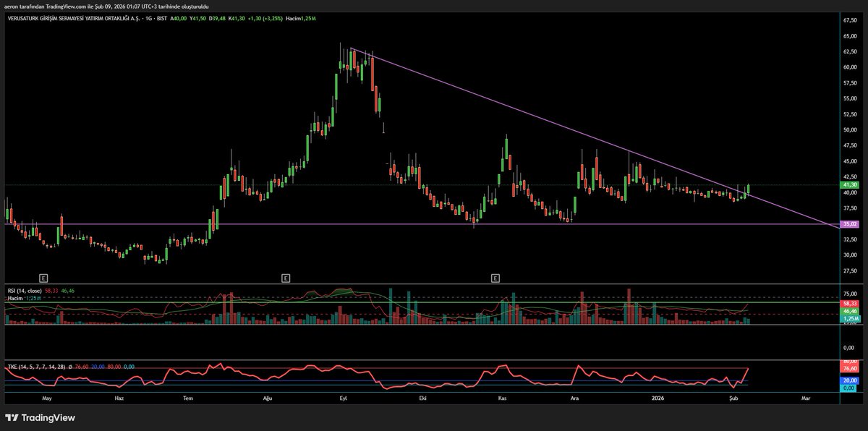Screen dimensions: 868x431
Task: Click the Hacim legend under the RSI title
Action: pos(15,297)
